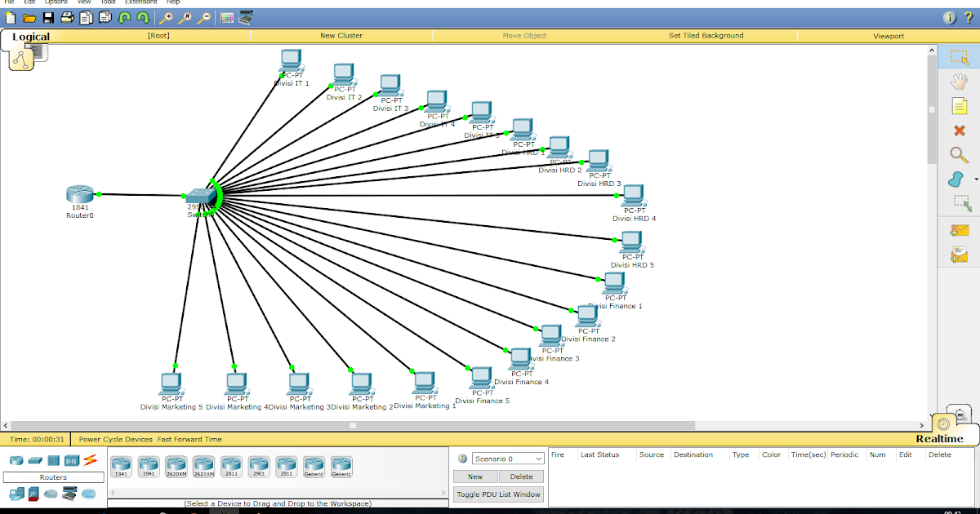Activate the Delete tool (red X)
Screen dimensions: 980x514
point(960,131)
